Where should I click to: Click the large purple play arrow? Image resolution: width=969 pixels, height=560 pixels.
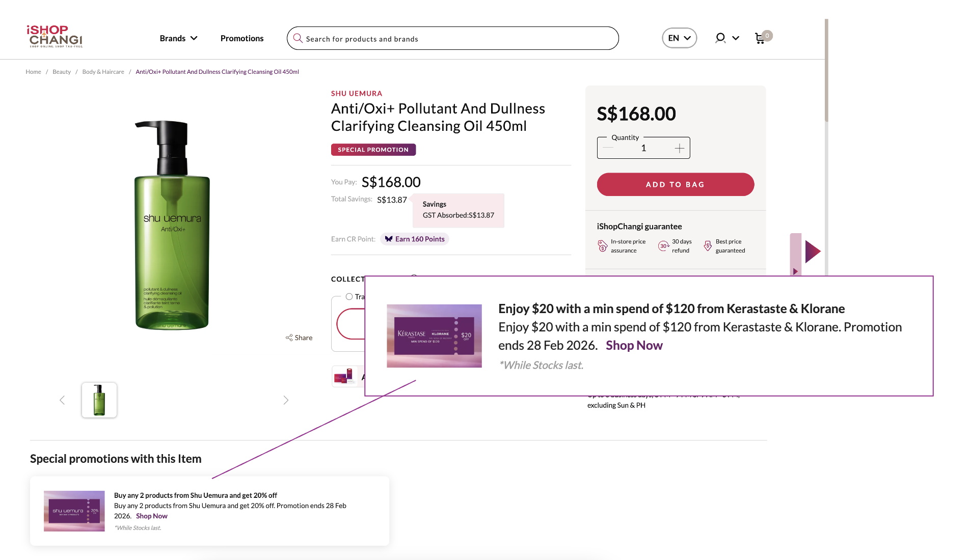(812, 251)
